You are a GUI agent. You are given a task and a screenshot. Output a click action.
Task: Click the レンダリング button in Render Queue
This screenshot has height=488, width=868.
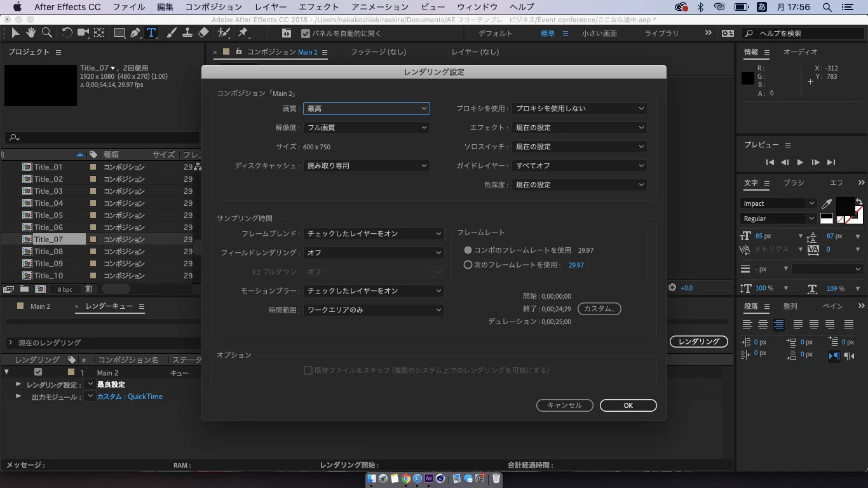699,342
